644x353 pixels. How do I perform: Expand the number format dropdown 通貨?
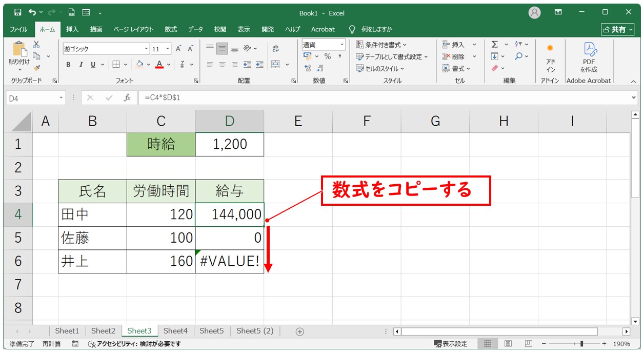[341, 45]
